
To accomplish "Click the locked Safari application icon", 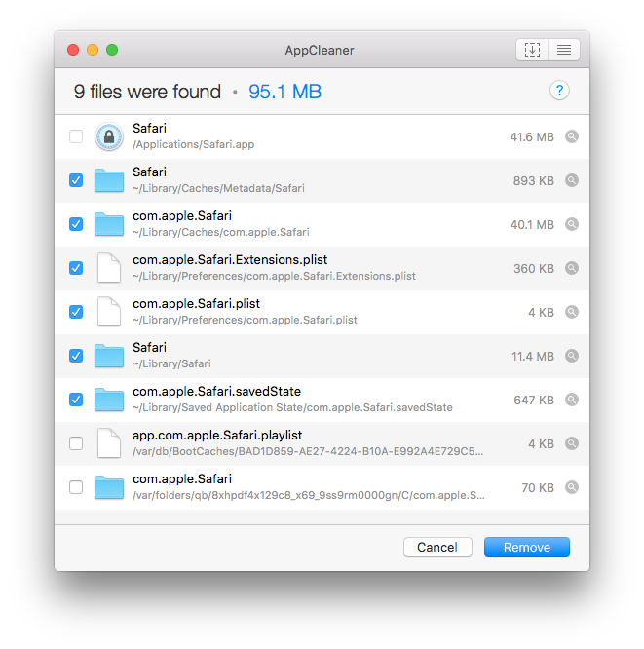I will 109,136.
